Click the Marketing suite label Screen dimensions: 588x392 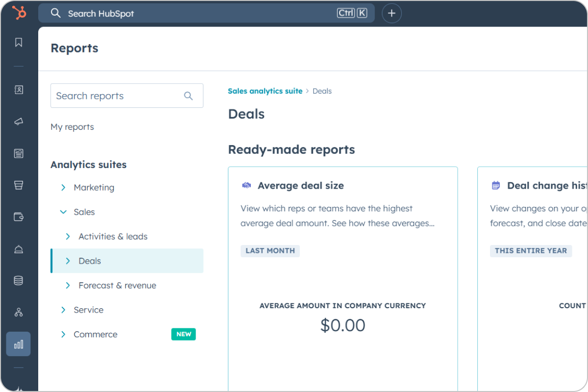pyautogui.click(x=94, y=188)
